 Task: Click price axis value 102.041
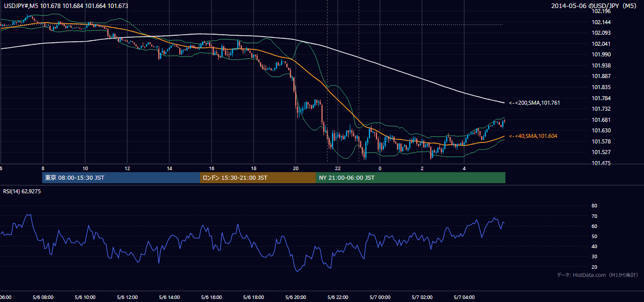click(601, 44)
